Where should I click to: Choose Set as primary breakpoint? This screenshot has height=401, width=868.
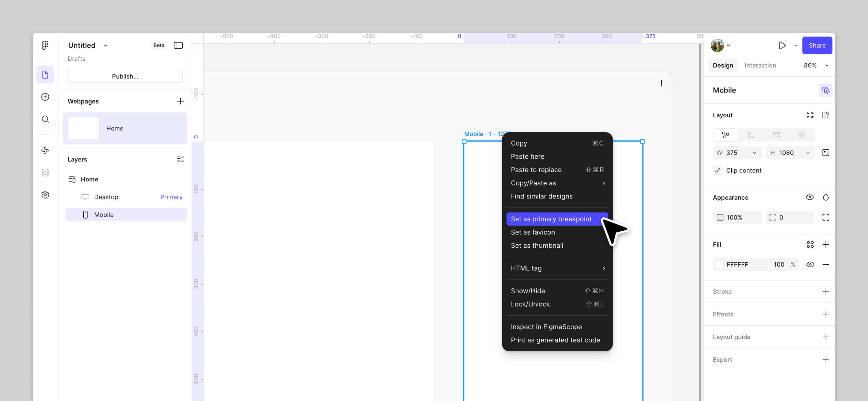[x=551, y=219]
